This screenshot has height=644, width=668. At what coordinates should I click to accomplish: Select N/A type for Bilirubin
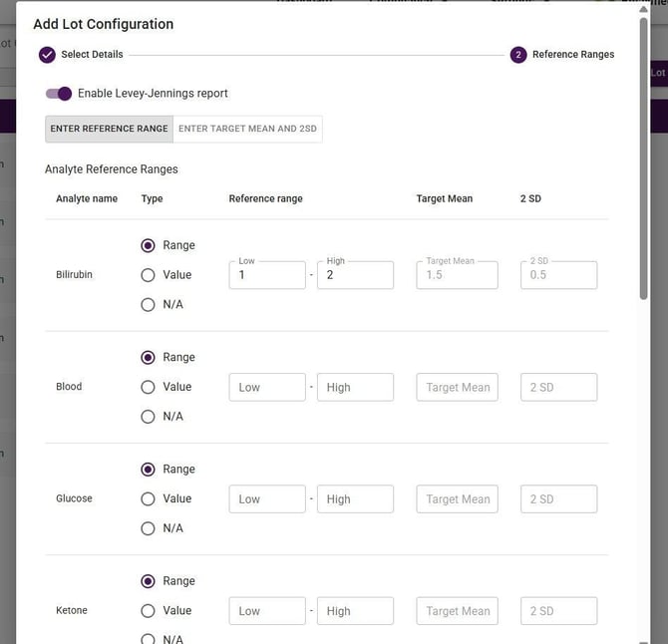click(149, 305)
